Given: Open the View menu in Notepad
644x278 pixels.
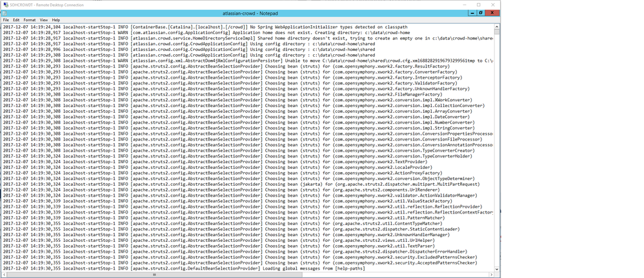Looking at the screenshot, I should 43,20.
